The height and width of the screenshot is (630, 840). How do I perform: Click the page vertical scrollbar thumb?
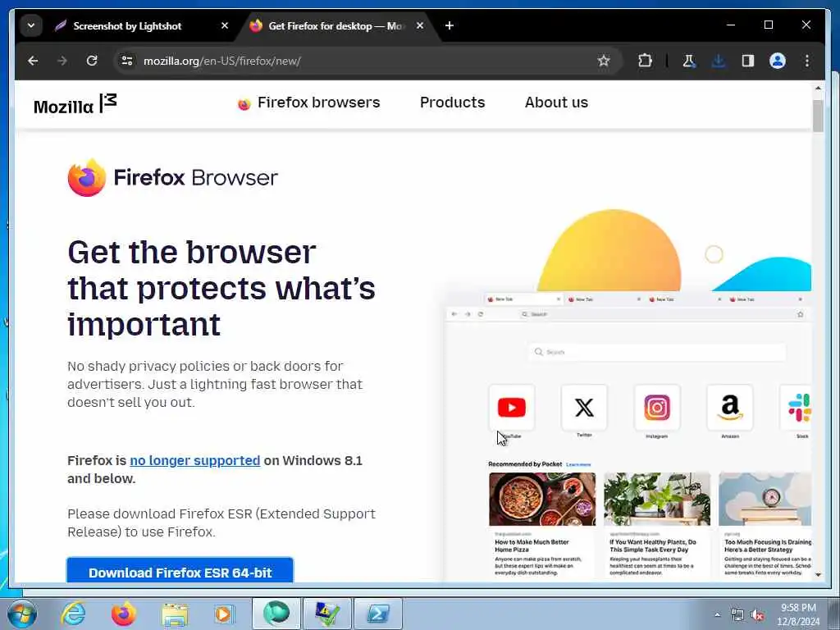[818, 116]
